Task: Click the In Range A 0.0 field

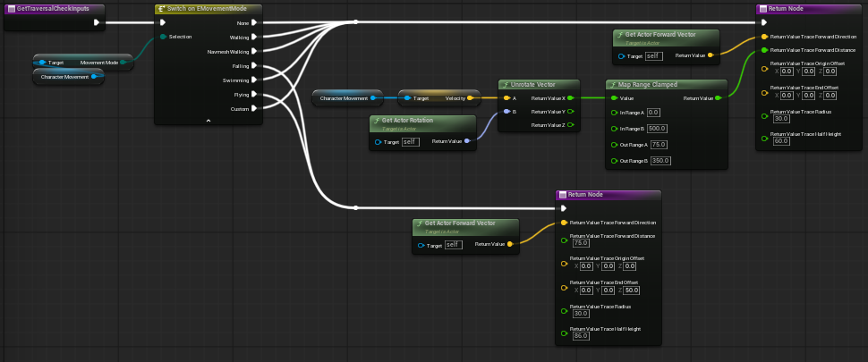Action: pos(654,113)
